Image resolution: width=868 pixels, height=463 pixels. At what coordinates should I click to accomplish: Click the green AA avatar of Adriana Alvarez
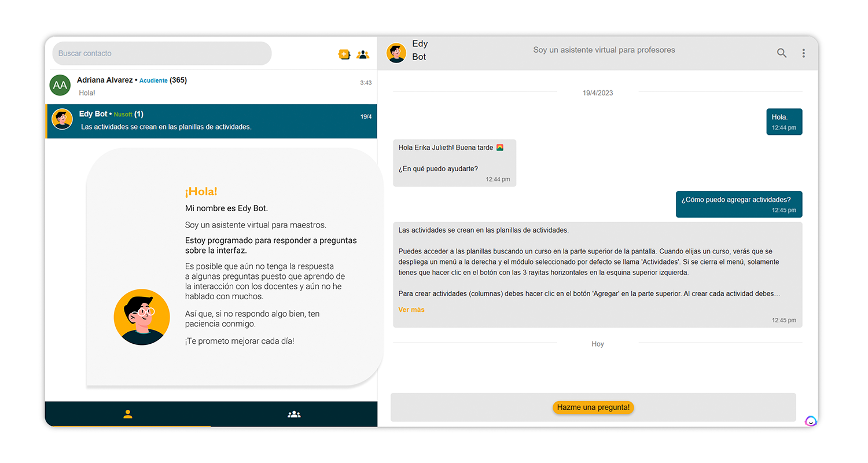tap(60, 86)
